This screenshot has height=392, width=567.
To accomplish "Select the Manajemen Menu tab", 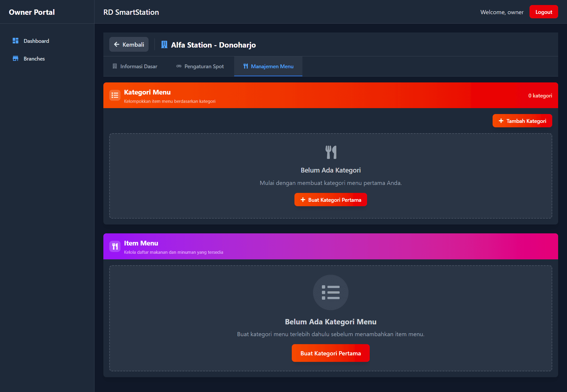I will (x=268, y=66).
